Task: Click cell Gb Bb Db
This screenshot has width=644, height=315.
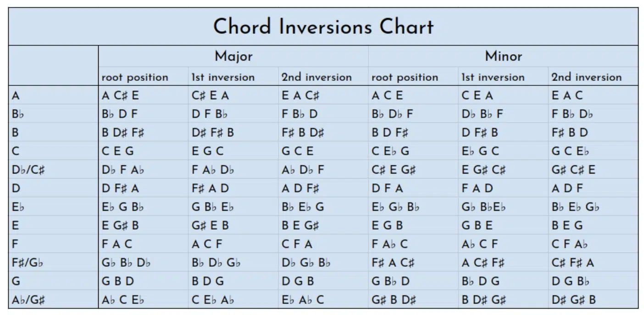Action: (127, 263)
